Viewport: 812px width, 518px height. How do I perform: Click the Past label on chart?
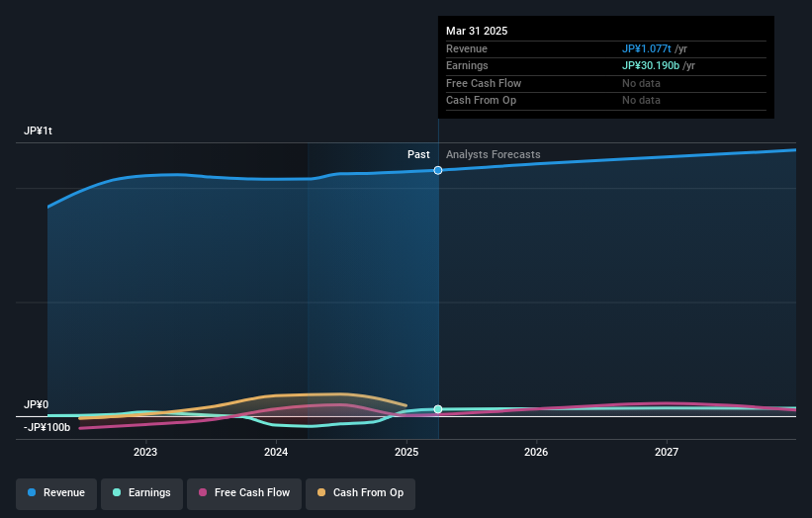pyautogui.click(x=418, y=155)
